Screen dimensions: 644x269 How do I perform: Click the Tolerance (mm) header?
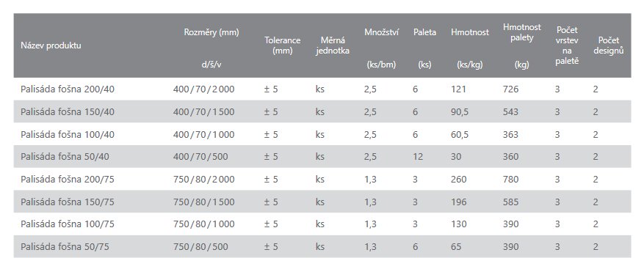pyautogui.click(x=282, y=45)
